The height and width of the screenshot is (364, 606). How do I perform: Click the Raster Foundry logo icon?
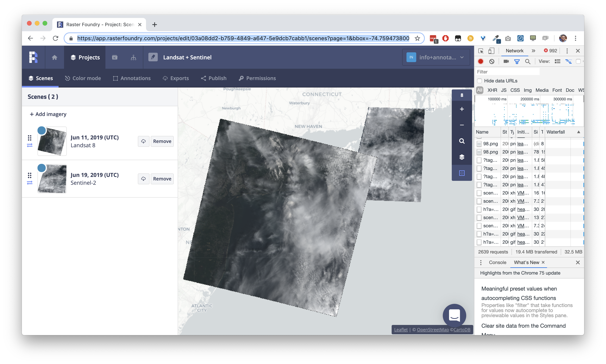click(33, 57)
